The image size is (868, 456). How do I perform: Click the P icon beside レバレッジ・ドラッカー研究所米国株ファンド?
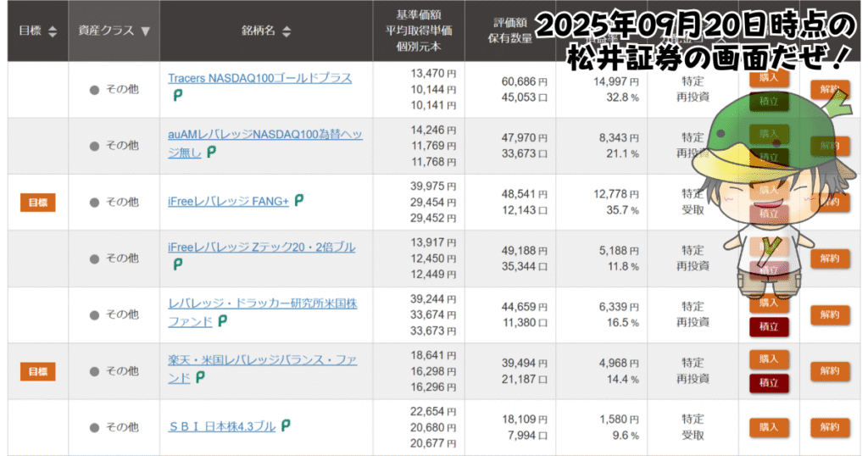[x=222, y=321]
